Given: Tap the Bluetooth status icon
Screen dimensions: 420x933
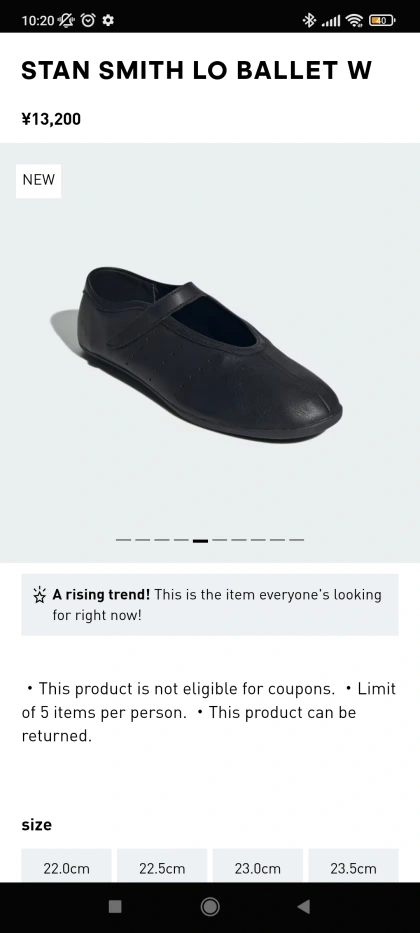Looking at the screenshot, I should coord(309,21).
